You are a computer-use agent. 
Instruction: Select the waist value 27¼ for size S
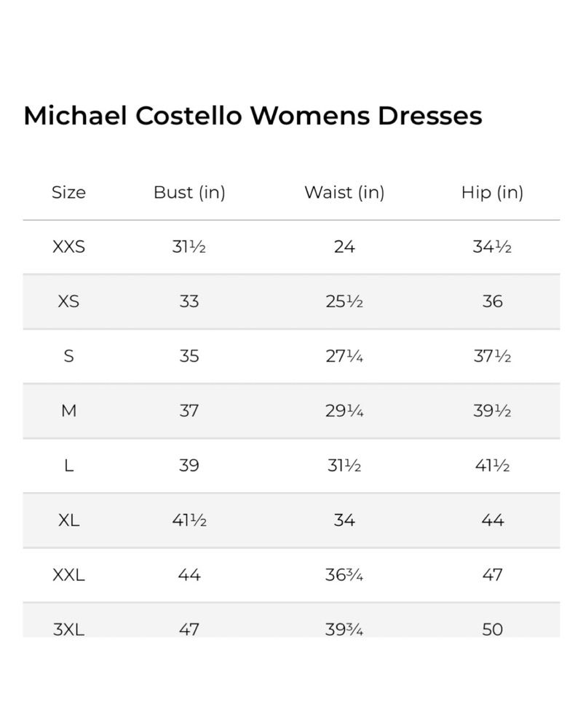click(x=344, y=356)
